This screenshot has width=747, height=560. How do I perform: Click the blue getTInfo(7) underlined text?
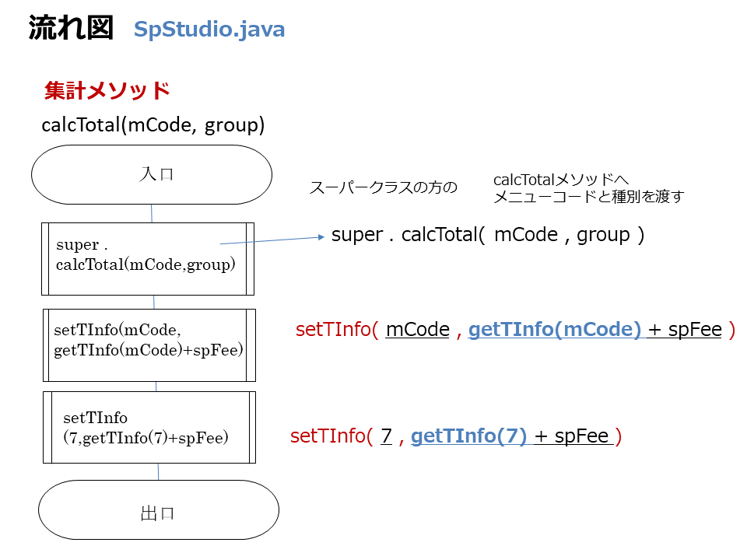pyautogui.click(x=468, y=436)
